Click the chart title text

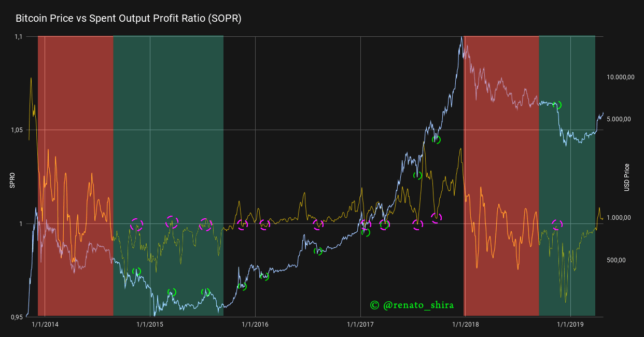tap(128, 18)
